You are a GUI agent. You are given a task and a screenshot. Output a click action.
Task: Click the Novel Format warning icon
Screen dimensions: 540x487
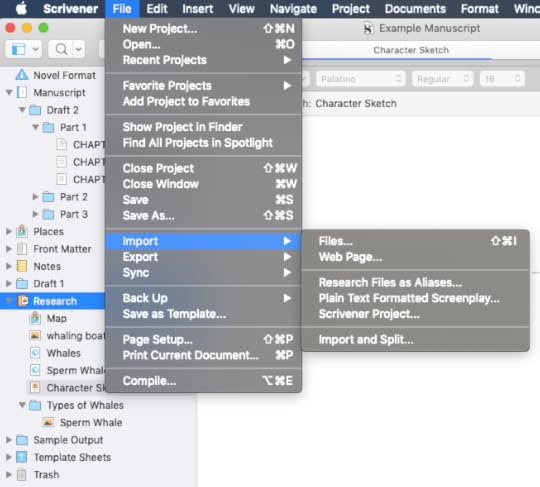(x=22, y=75)
